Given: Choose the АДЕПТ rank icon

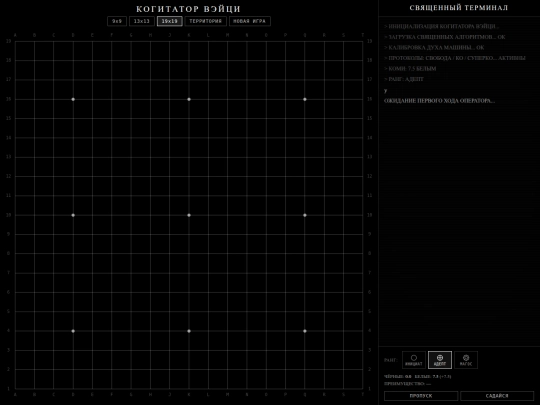Looking at the screenshot, I should coord(440,360).
